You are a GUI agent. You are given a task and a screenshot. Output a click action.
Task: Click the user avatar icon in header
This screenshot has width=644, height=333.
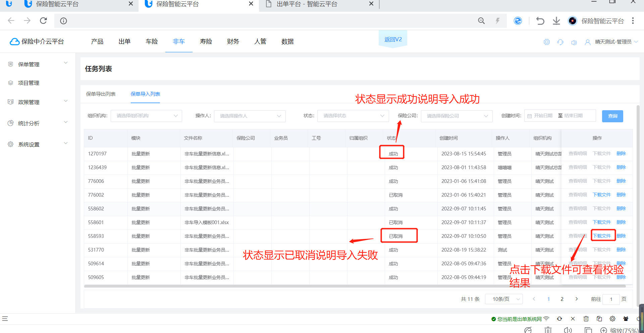588,42
